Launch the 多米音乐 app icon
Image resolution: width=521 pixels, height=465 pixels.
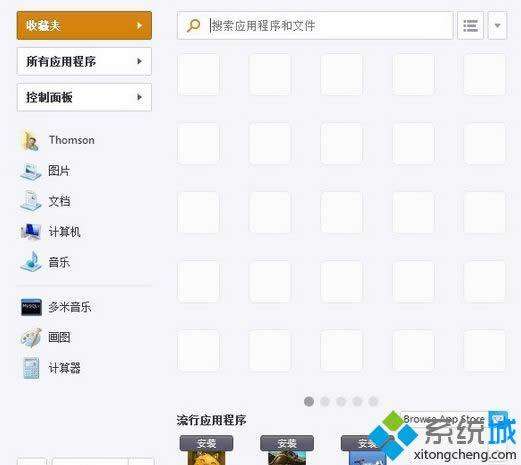tap(31, 307)
